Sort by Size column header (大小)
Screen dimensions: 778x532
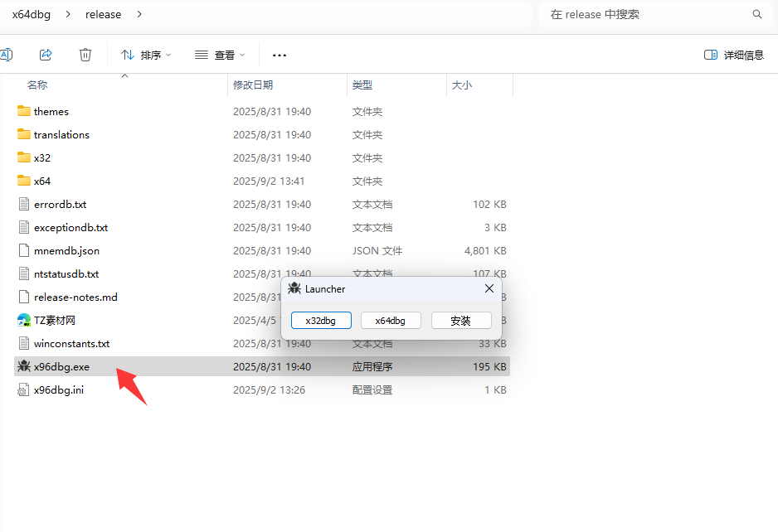[462, 85]
